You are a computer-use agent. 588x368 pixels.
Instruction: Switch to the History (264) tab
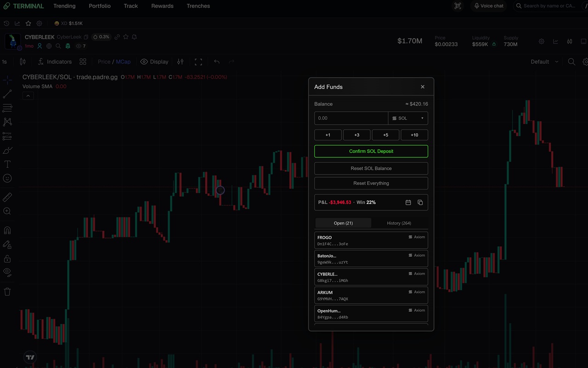pyautogui.click(x=399, y=223)
